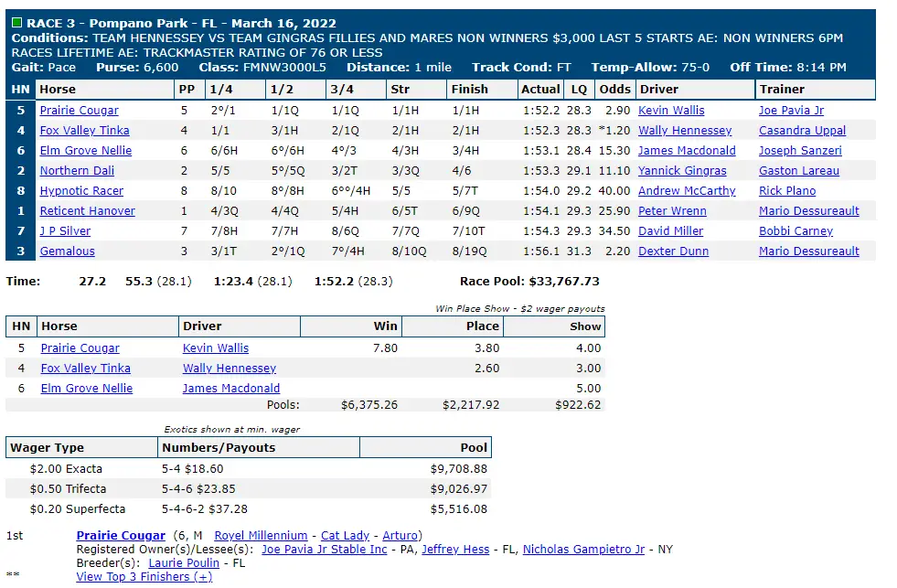
Task: Open breeder Laurie Poulin link
Action: 184,562
